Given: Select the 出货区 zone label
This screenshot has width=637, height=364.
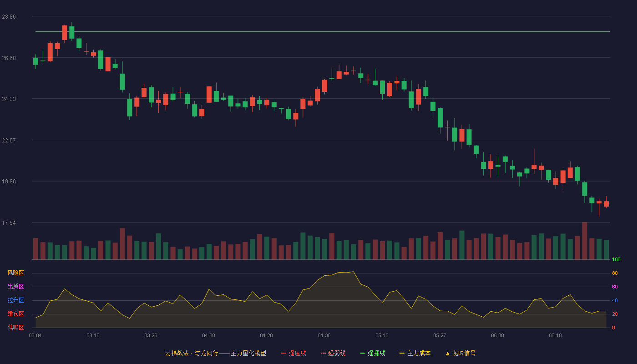Looking at the screenshot, I should (x=15, y=287).
